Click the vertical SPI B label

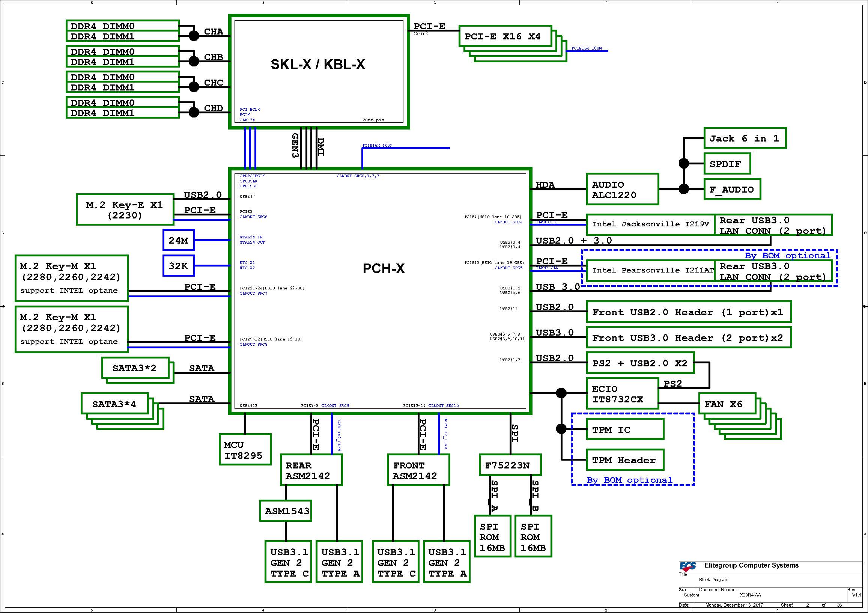point(534,496)
